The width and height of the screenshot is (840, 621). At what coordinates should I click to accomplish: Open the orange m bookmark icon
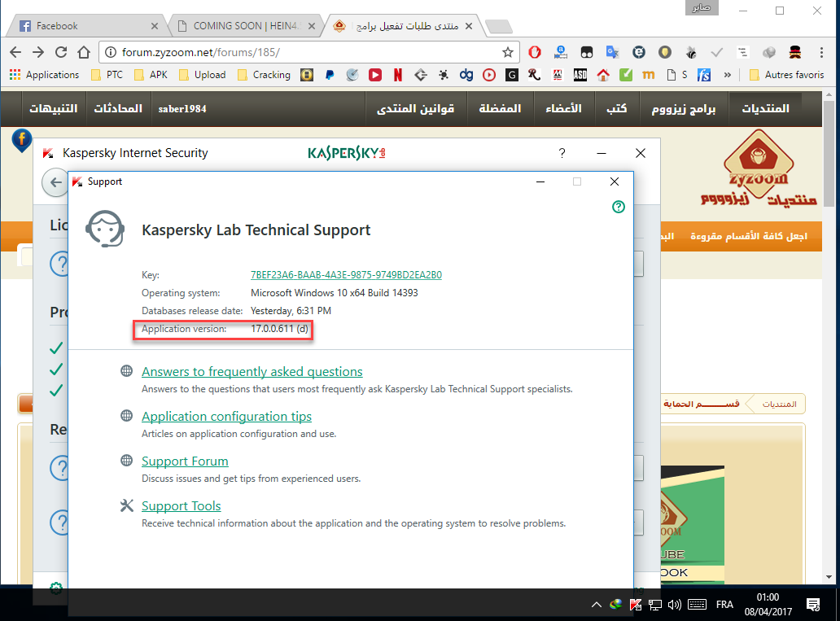(x=648, y=75)
